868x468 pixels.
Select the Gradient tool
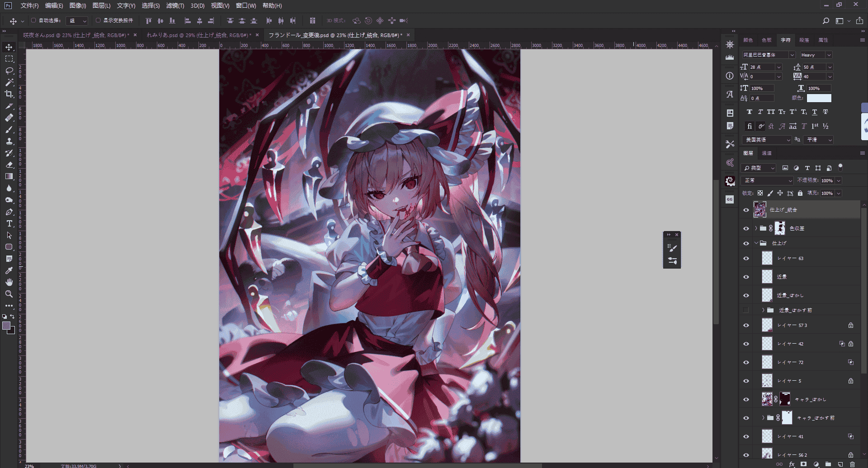coord(9,176)
